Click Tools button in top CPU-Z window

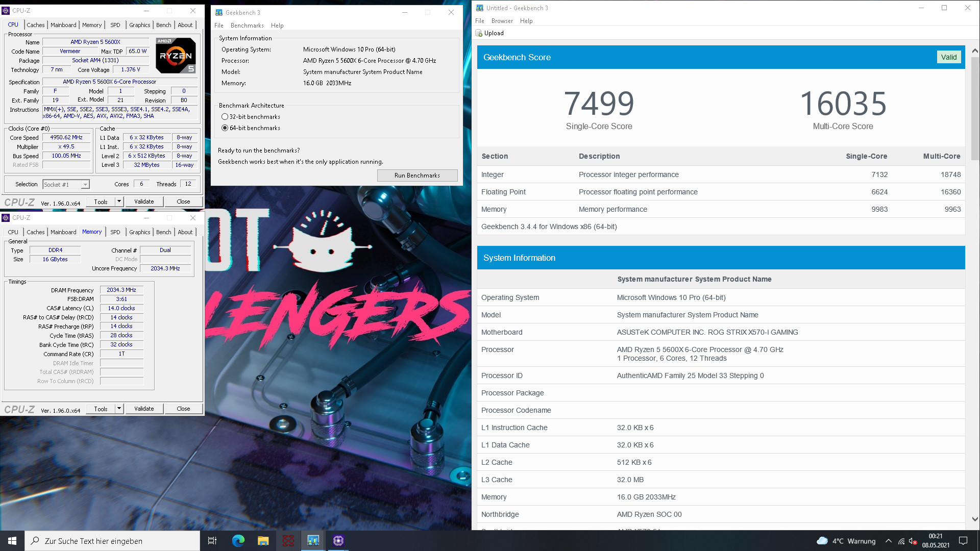coord(101,202)
